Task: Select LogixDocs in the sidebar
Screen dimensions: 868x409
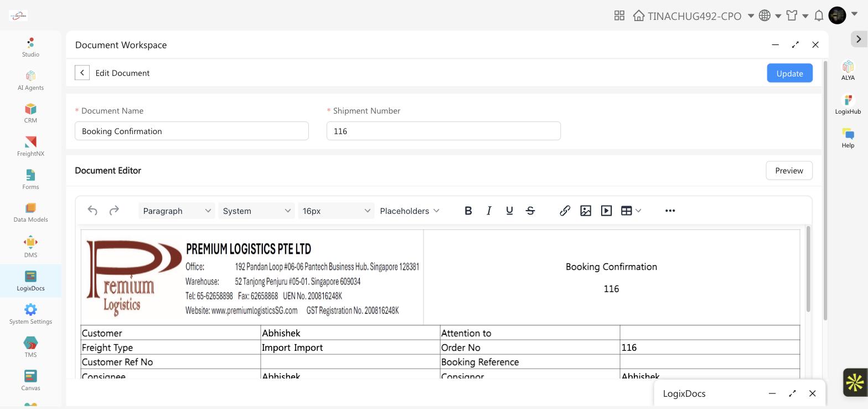Action: (x=30, y=281)
